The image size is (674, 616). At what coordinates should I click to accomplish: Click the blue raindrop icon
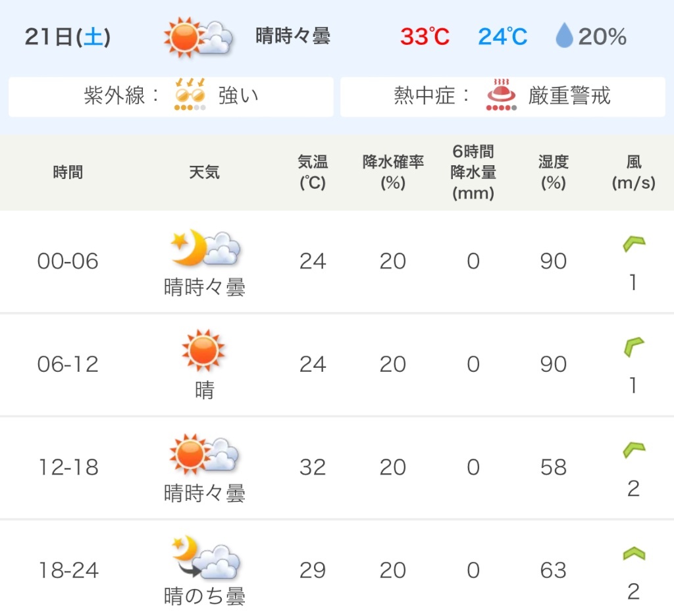pyautogui.click(x=564, y=36)
